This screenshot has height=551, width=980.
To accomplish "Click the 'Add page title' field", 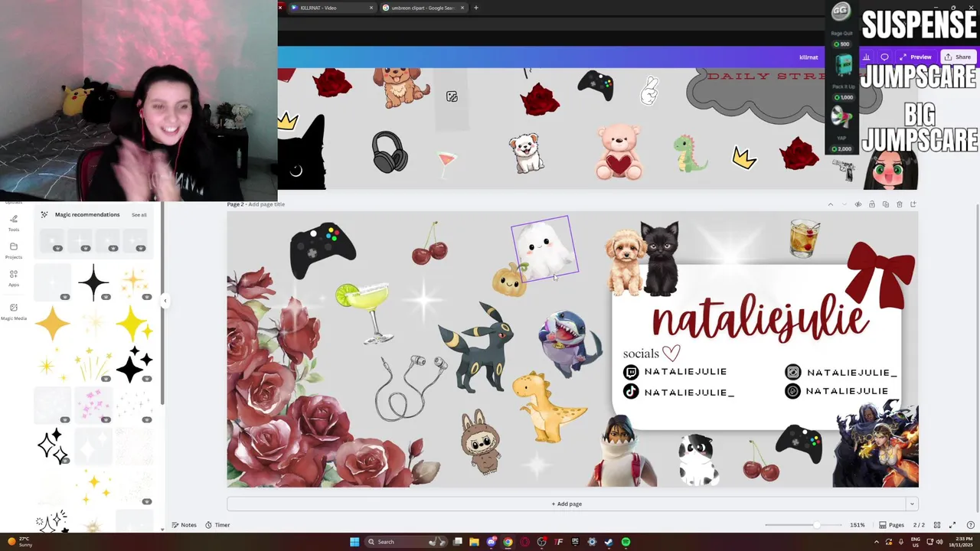I will click(x=266, y=204).
